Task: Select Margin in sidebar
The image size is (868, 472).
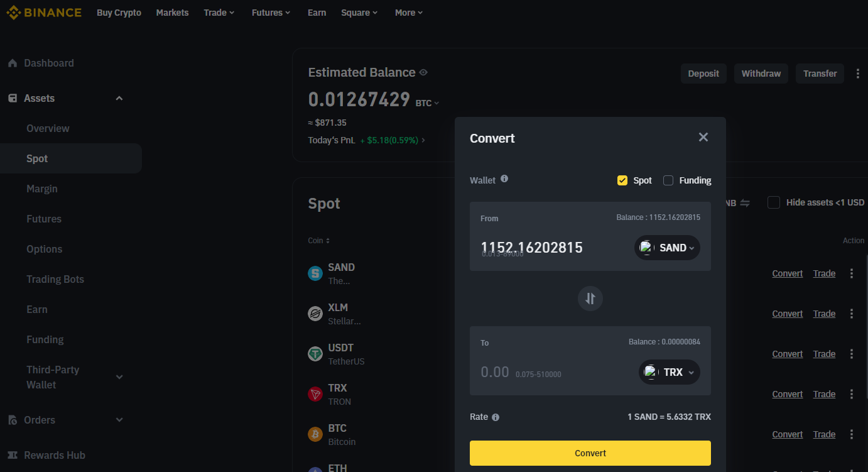Action: pyautogui.click(x=42, y=189)
